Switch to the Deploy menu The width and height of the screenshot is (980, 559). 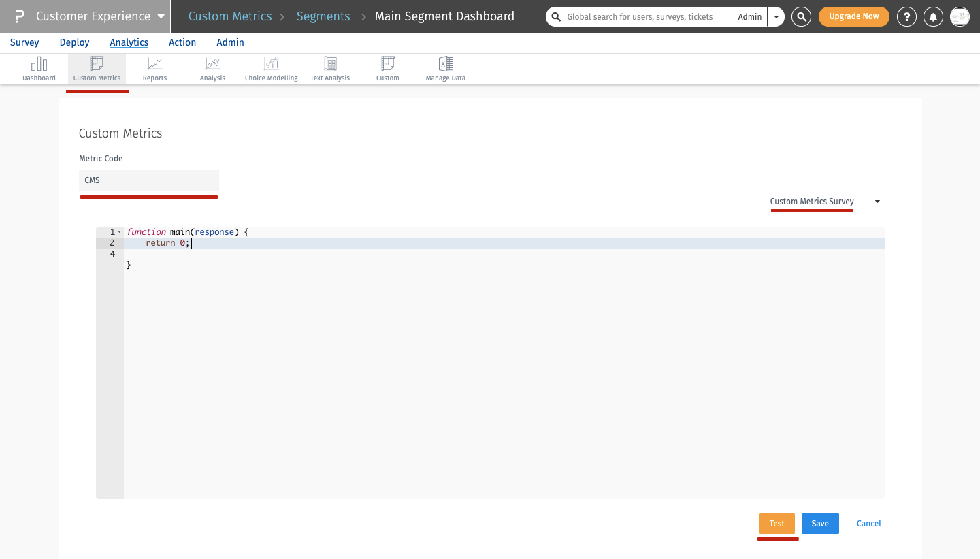click(74, 42)
